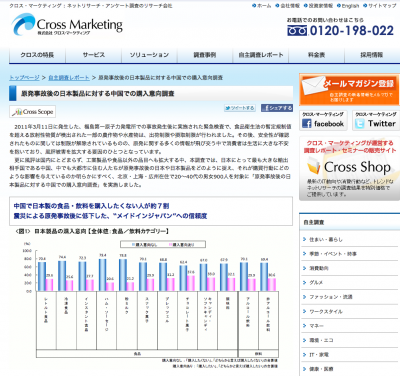Screen dimensions: 400x376
Task: Open the メールマガジン登録 banner
Action: (349, 90)
